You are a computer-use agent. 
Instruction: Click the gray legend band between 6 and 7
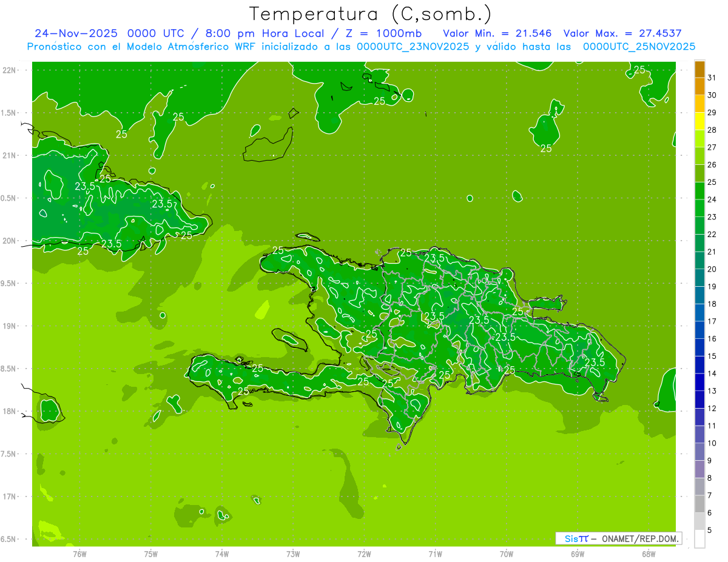point(699,504)
